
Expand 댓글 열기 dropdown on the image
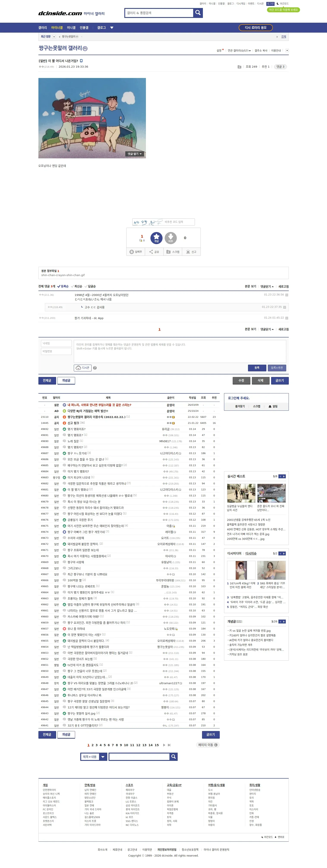point(135,154)
